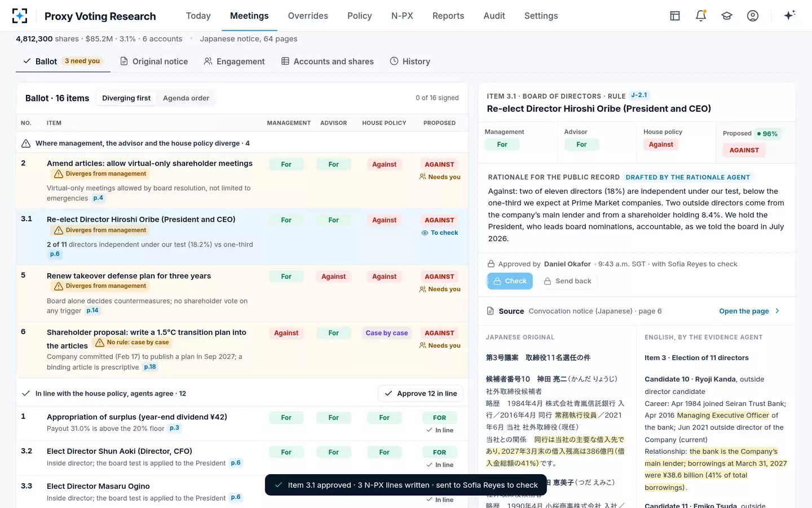
Task: Open the notifications bell
Action: (701, 16)
